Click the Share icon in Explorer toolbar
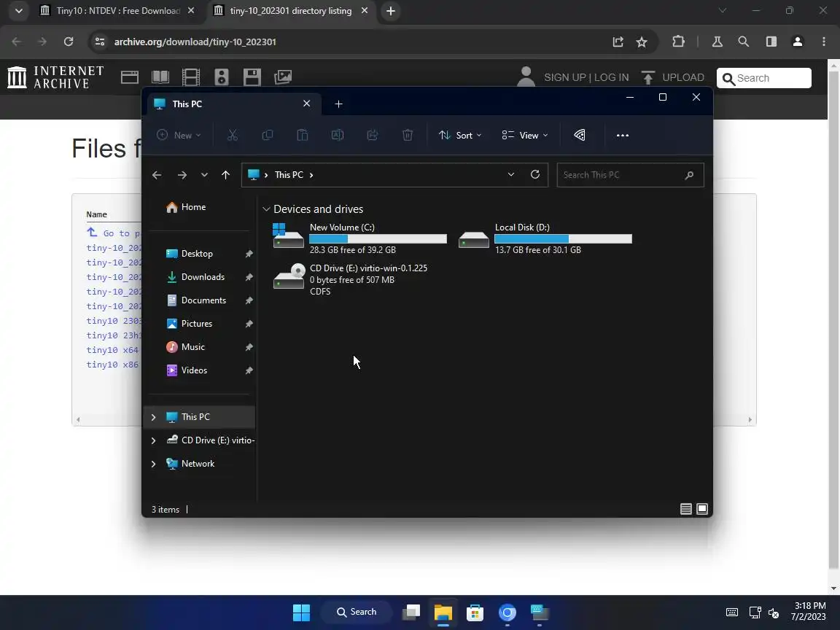840x630 pixels. click(373, 136)
